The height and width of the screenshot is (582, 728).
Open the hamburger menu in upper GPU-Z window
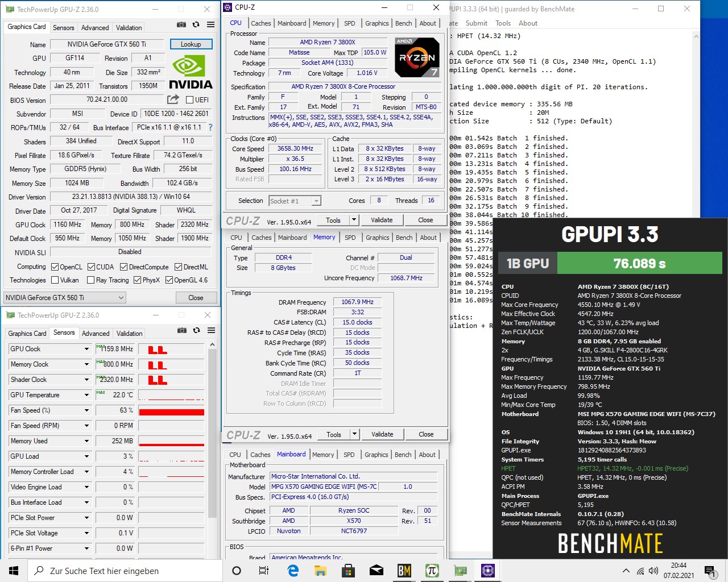click(x=211, y=24)
